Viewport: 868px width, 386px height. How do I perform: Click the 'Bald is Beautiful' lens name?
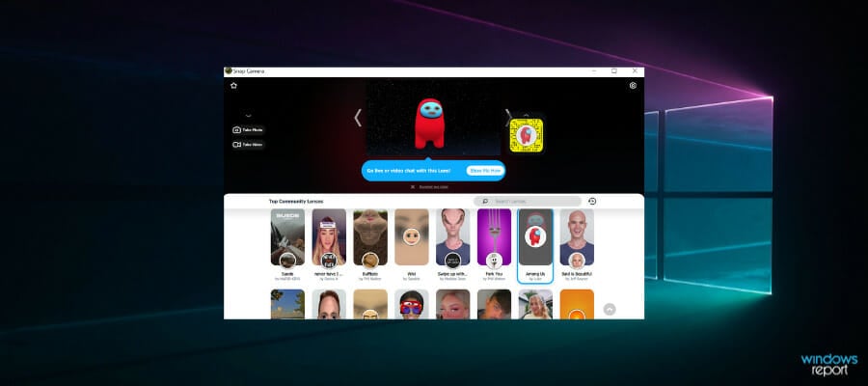[577, 274]
